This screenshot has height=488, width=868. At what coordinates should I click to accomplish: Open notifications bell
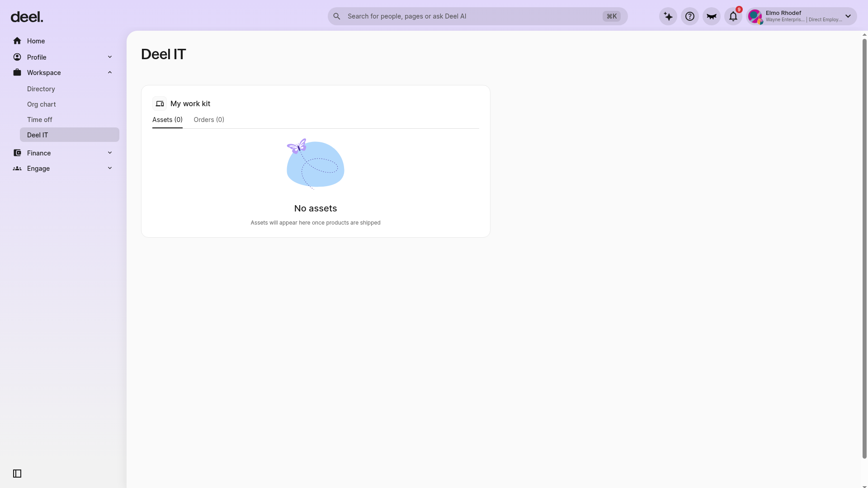(733, 16)
